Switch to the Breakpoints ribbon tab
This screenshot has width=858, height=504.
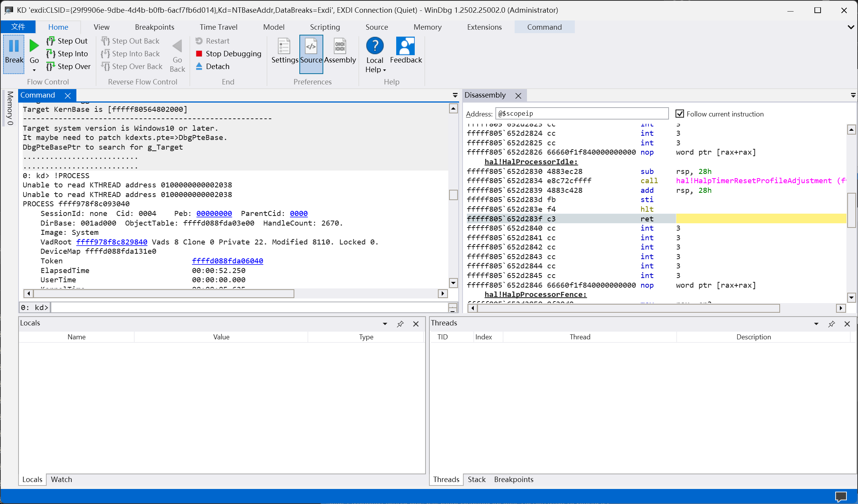tap(154, 27)
